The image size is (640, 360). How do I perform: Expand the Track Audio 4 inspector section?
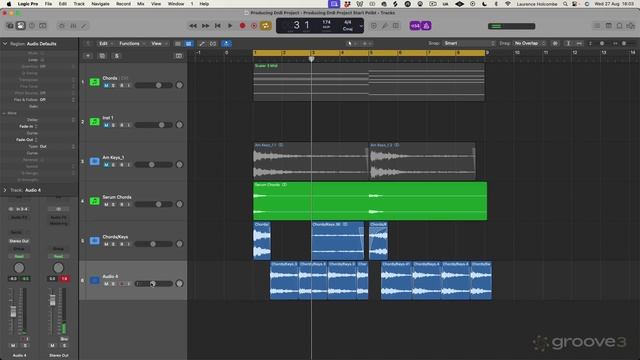click(5, 190)
